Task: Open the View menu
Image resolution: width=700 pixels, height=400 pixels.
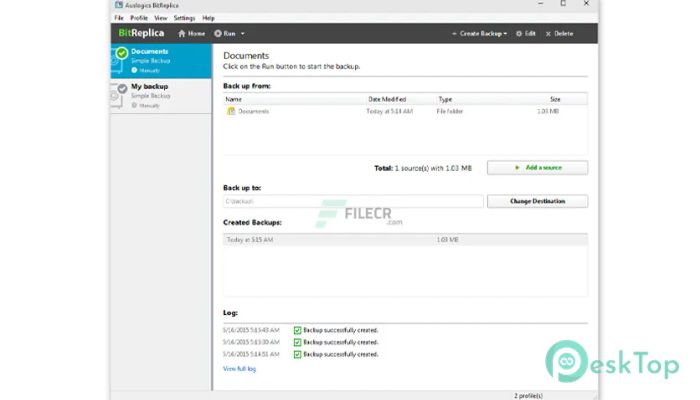Action: (161, 18)
